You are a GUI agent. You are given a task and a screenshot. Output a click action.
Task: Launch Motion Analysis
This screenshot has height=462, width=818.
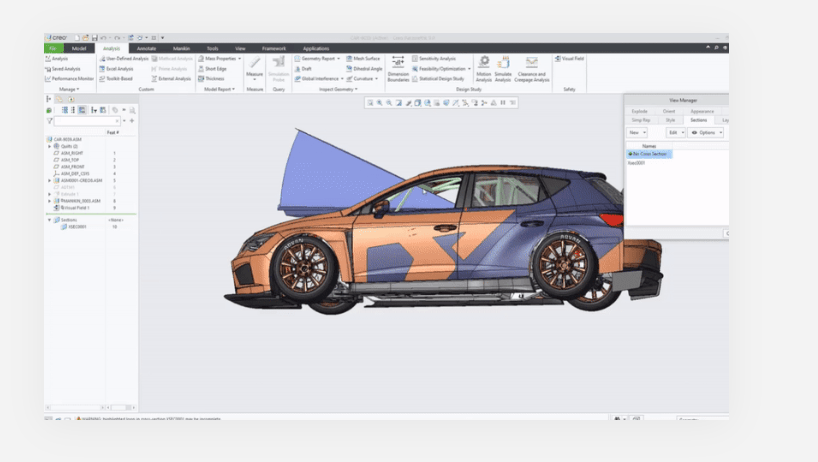[484, 69]
